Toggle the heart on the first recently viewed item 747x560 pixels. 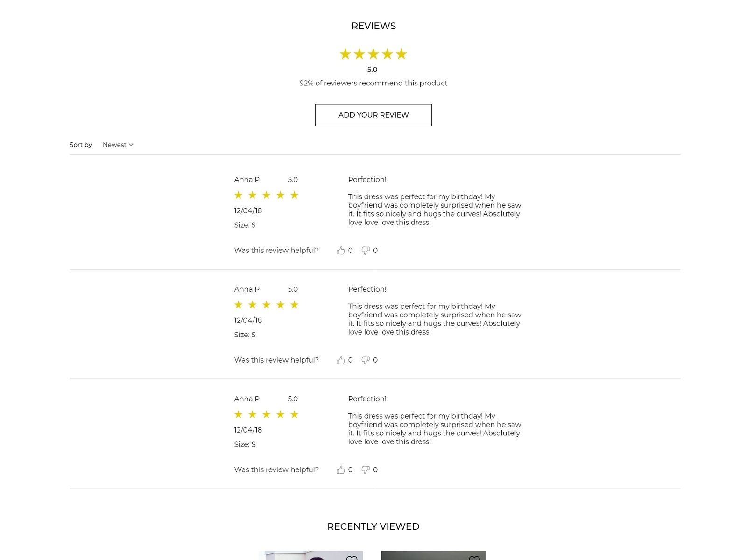point(352,558)
